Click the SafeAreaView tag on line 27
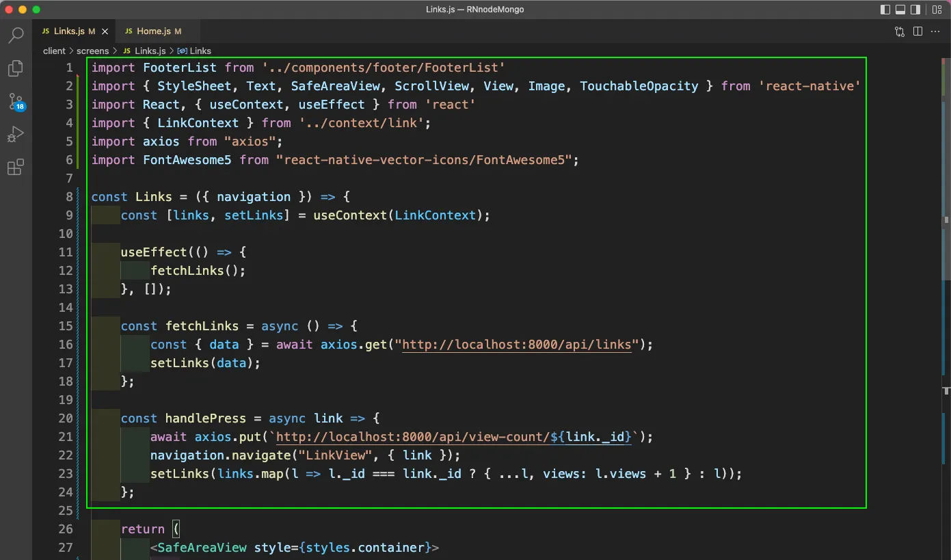The width and height of the screenshot is (951, 560). (202, 548)
